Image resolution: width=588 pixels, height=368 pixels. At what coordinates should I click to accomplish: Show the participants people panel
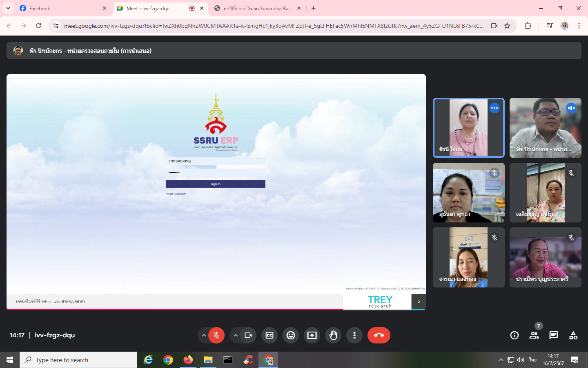point(534,335)
